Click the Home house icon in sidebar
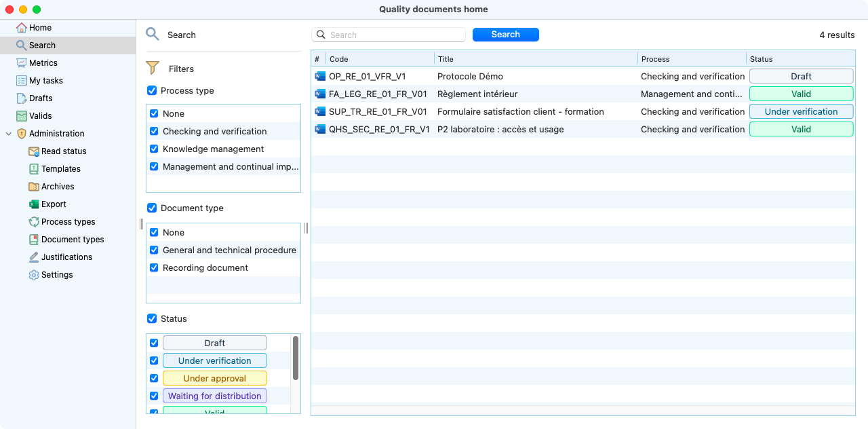 [x=22, y=28]
